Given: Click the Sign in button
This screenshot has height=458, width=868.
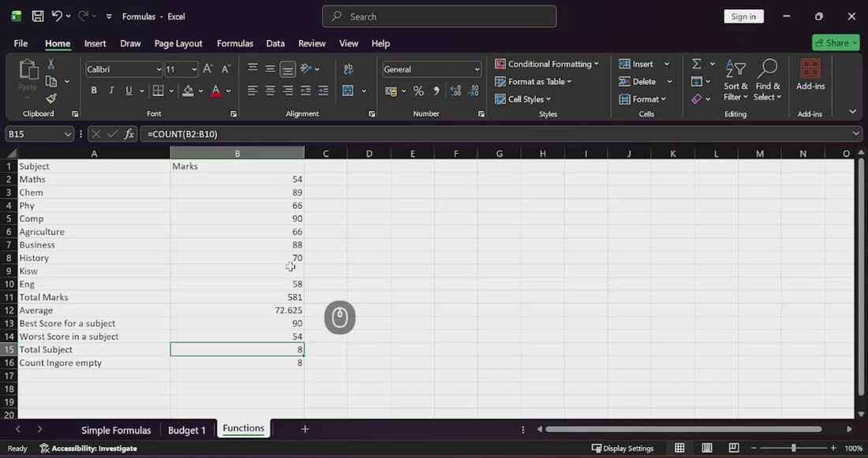Looking at the screenshot, I should click(743, 17).
